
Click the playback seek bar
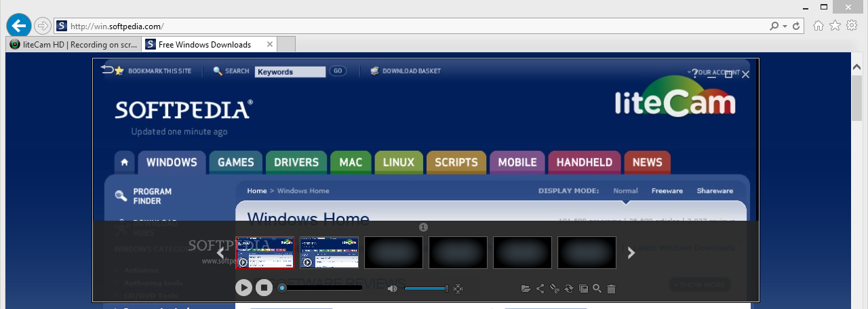tap(321, 288)
